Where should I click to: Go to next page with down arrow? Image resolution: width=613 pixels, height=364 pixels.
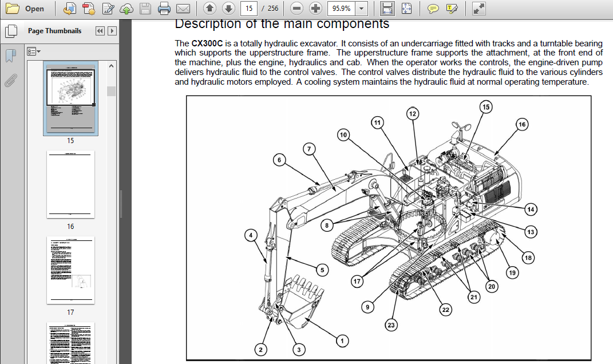(x=228, y=8)
